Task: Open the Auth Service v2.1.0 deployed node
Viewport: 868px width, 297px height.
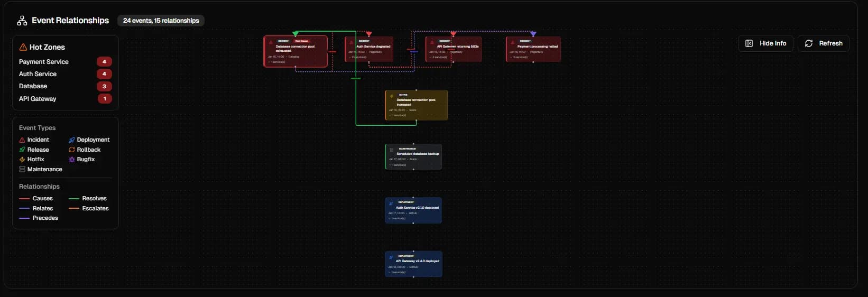Action: [x=413, y=210]
